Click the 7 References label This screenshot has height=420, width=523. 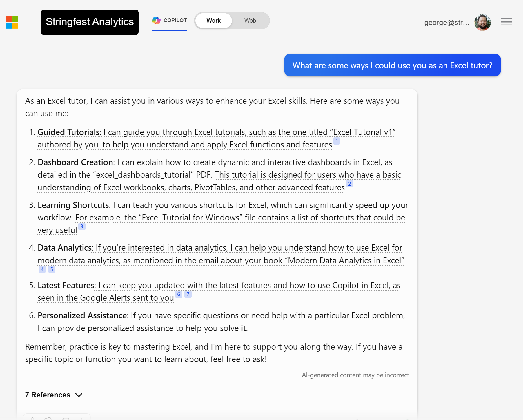coord(48,395)
